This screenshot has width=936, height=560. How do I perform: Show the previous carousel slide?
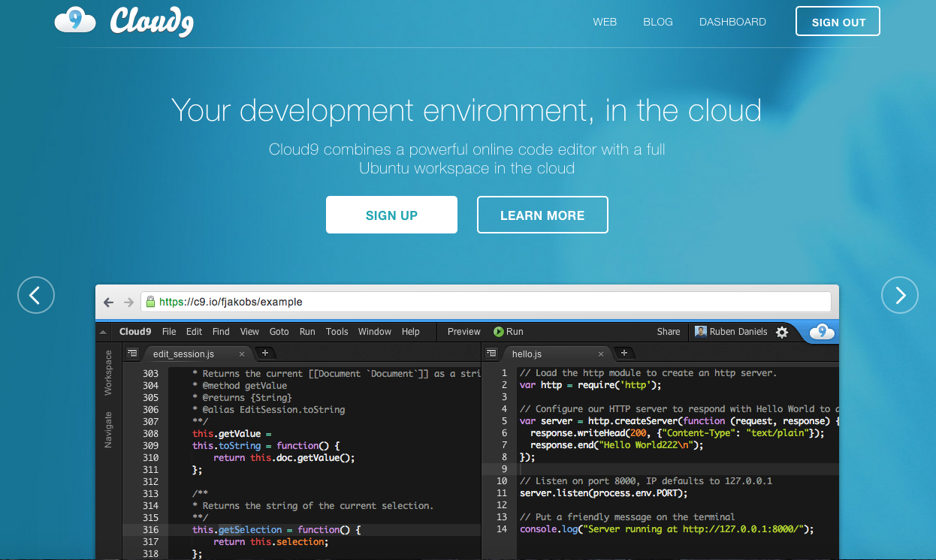pyautogui.click(x=36, y=295)
